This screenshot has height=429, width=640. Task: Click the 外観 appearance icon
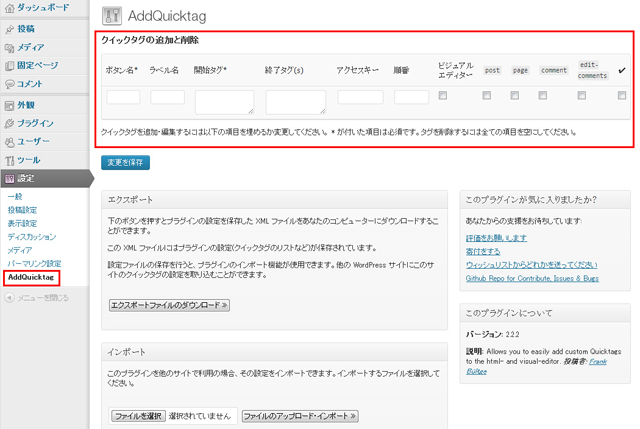point(10,106)
